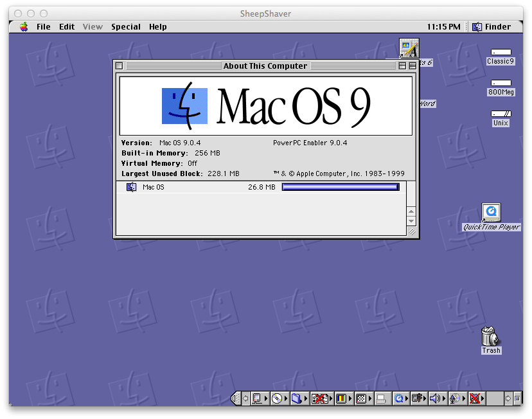The height and width of the screenshot is (419, 532).
Task: Click the '228.1 MB' largest unused block value
Action: click(x=224, y=174)
